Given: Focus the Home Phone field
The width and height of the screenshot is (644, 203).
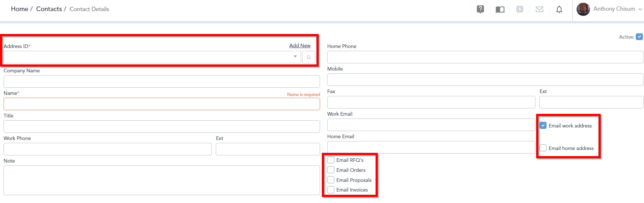Looking at the screenshot, I should 485,57.
